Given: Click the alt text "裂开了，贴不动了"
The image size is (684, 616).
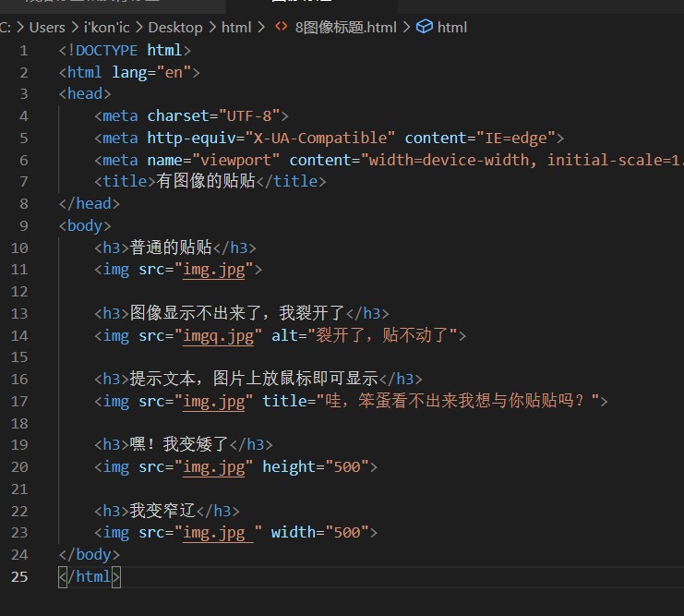Looking at the screenshot, I should tap(387, 336).
